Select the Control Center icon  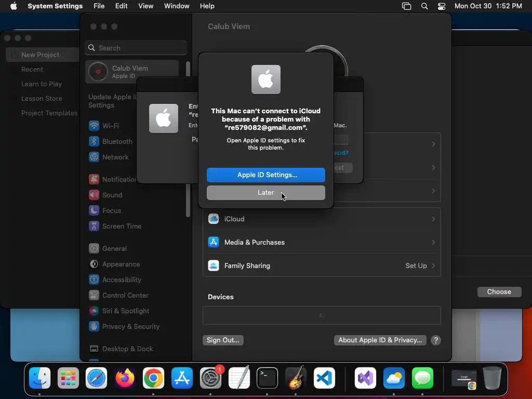tap(94, 295)
